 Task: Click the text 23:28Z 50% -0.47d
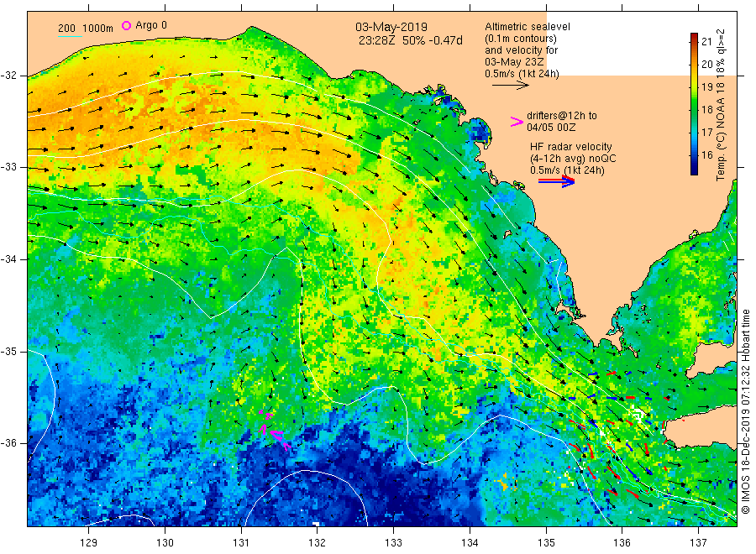point(410,40)
